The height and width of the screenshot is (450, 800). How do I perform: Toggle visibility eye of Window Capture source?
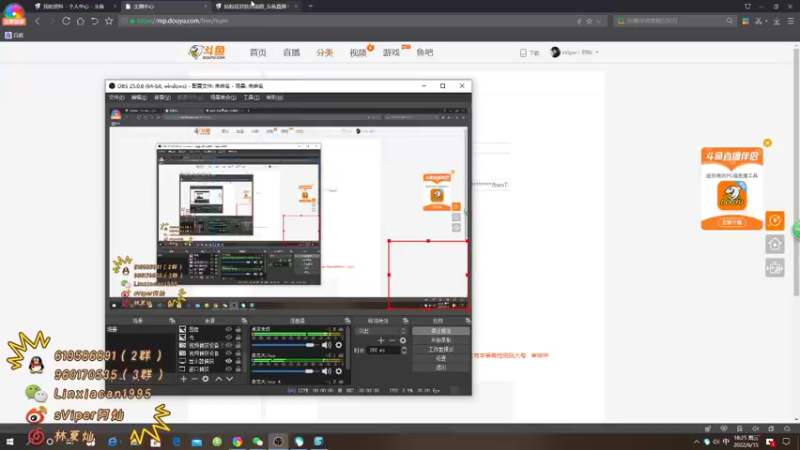[x=229, y=369]
